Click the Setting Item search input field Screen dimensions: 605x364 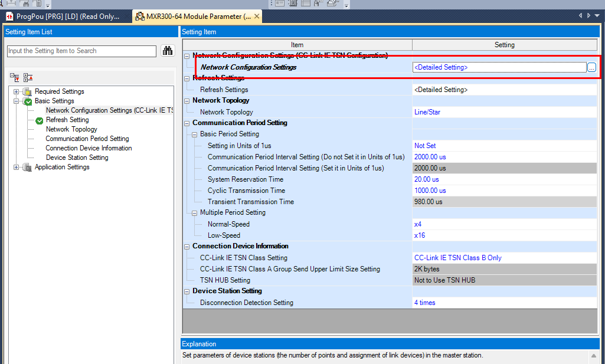[81, 51]
